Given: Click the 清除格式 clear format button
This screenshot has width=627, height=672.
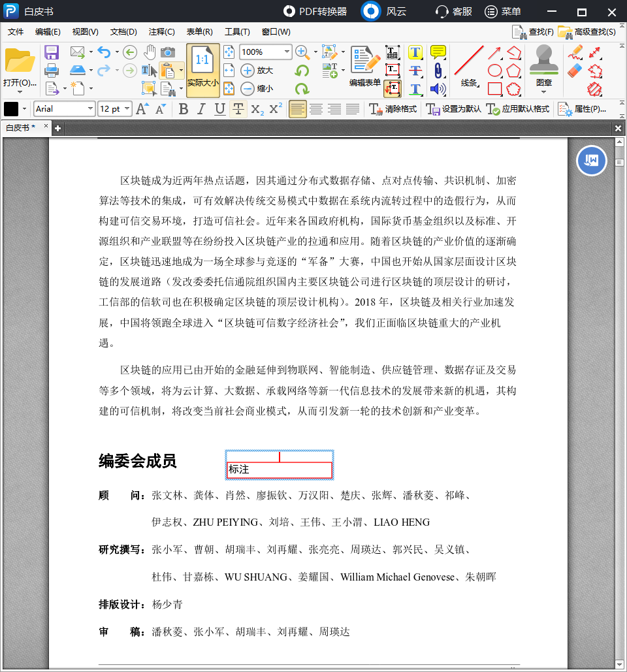Looking at the screenshot, I should pyautogui.click(x=393, y=109).
